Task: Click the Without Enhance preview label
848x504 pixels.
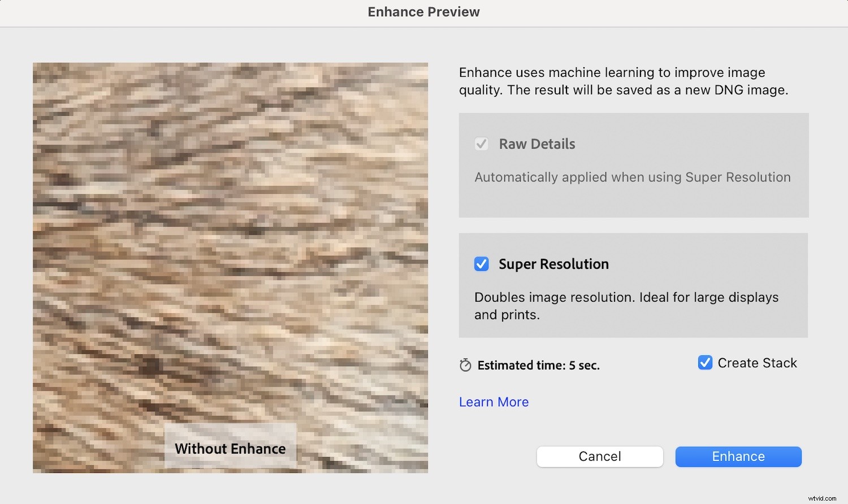Action: [x=230, y=448]
